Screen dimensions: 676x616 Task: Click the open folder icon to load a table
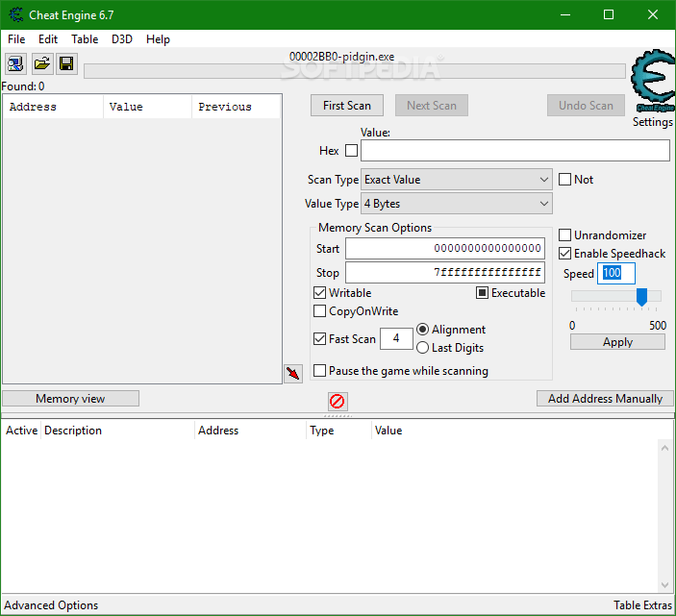point(41,64)
